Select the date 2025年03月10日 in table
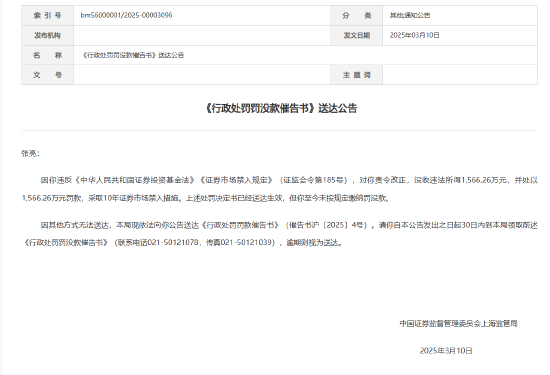 tap(414, 35)
